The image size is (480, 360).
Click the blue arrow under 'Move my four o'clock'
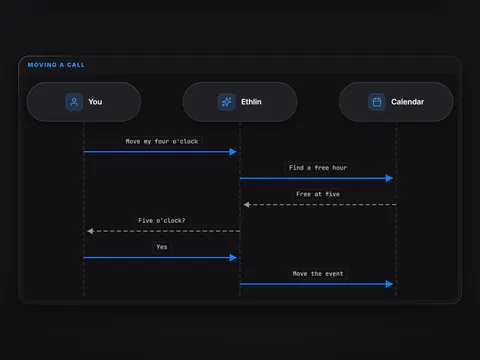[160, 152]
